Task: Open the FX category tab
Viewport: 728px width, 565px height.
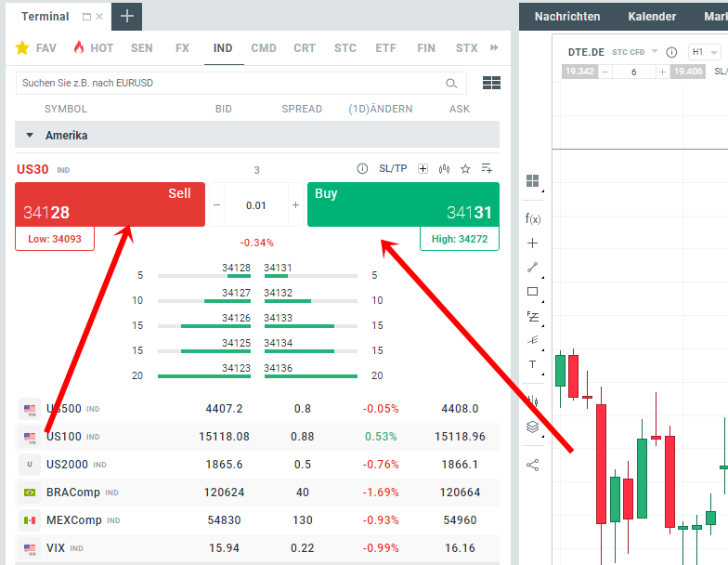Action: point(182,48)
